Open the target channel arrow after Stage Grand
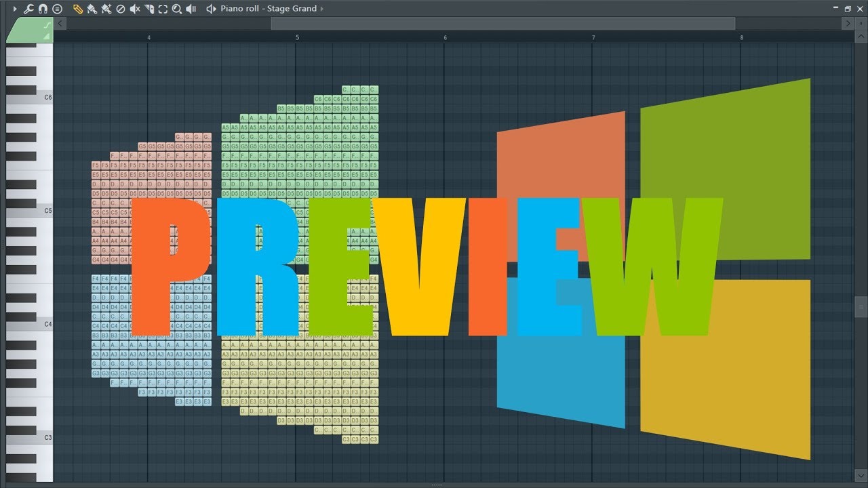This screenshot has height=488, width=868. [322, 9]
